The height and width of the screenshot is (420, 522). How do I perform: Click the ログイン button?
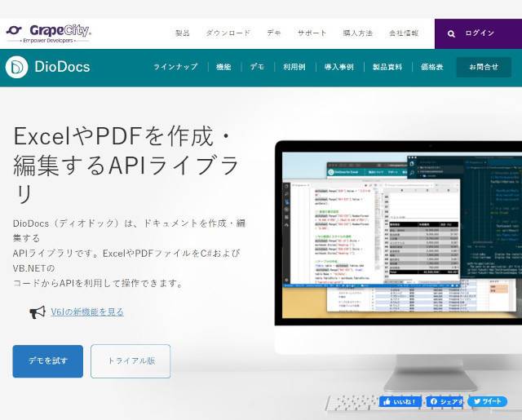point(480,33)
